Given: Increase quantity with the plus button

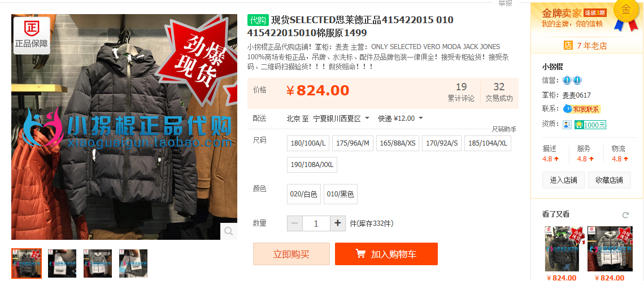Looking at the screenshot, I should (x=338, y=223).
